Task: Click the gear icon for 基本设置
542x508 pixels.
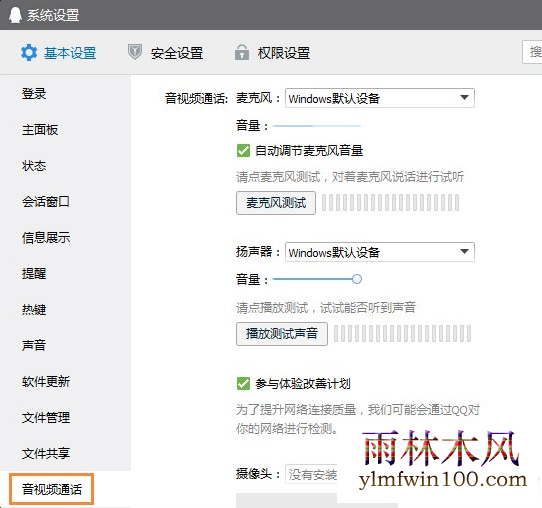Action: click(29, 53)
